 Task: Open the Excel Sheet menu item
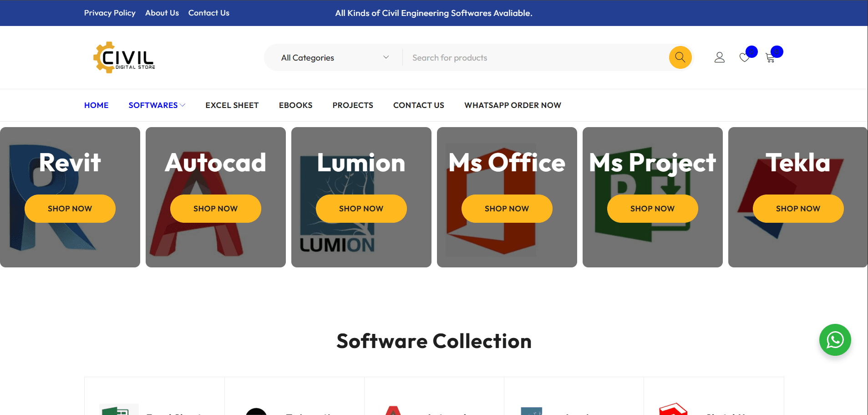[232, 105]
